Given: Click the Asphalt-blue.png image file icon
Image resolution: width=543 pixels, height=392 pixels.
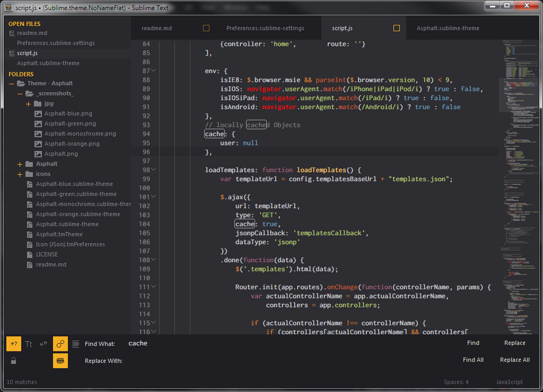Looking at the screenshot, I should [x=38, y=114].
